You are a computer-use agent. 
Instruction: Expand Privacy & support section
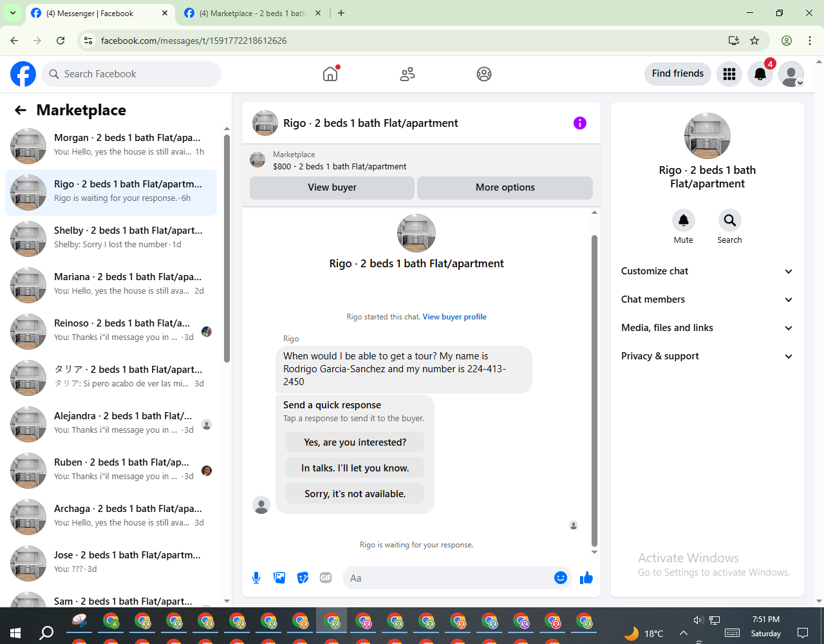pyautogui.click(x=707, y=356)
